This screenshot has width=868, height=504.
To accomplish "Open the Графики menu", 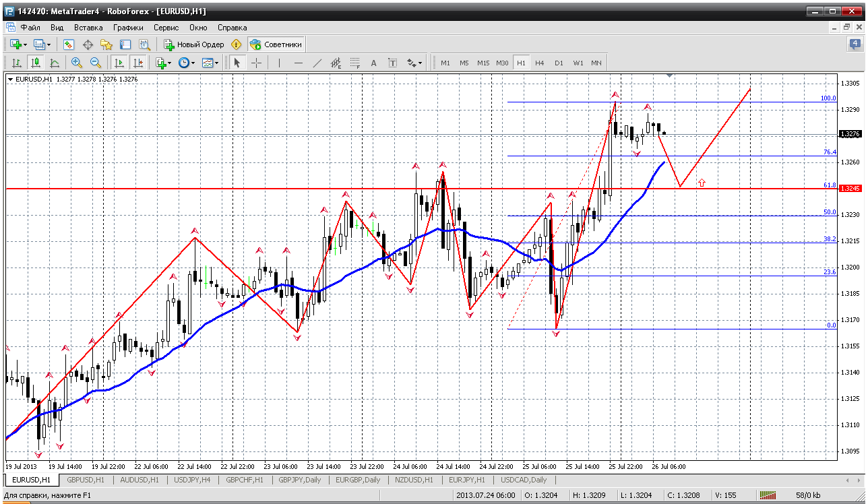I will (x=128, y=28).
